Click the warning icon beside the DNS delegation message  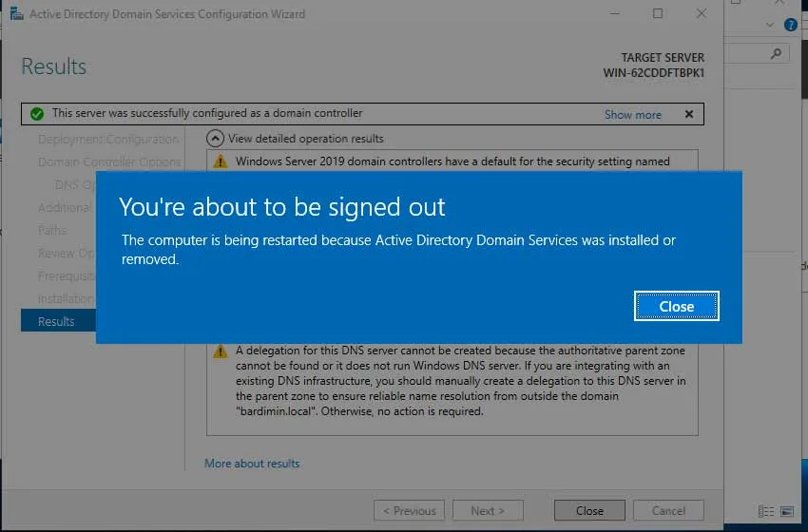[x=221, y=351]
